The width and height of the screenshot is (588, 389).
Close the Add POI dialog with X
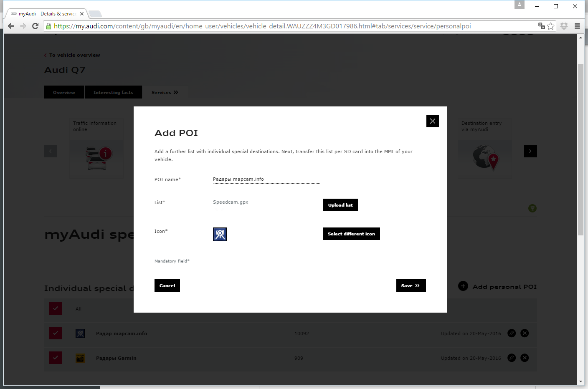click(x=432, y=121)
